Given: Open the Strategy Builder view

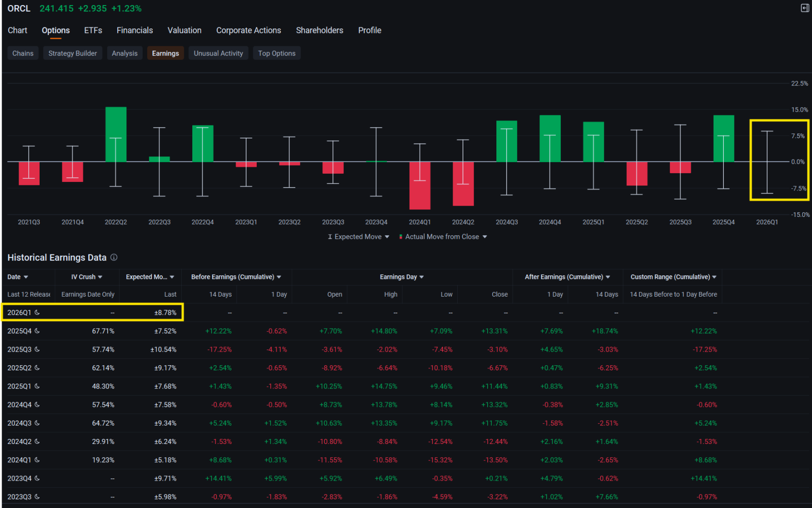Looking at the screenshot, I should click(72, 53).
